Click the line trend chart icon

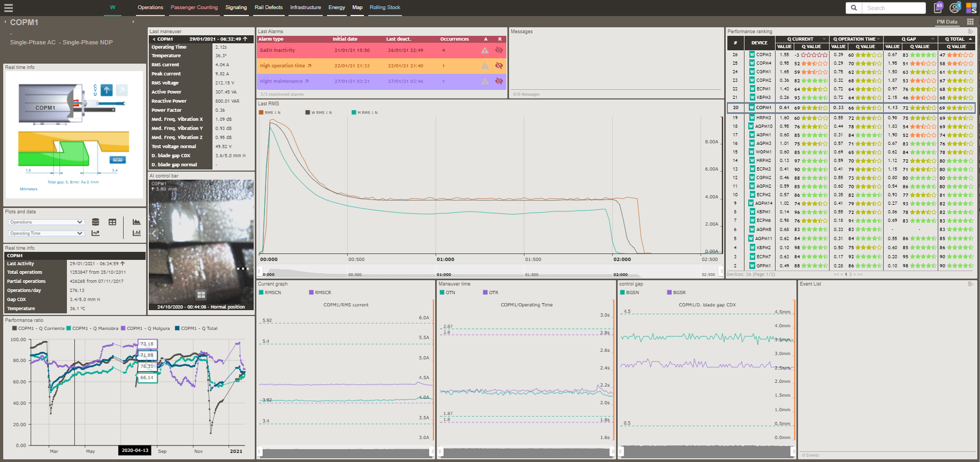tap(95, 233)
